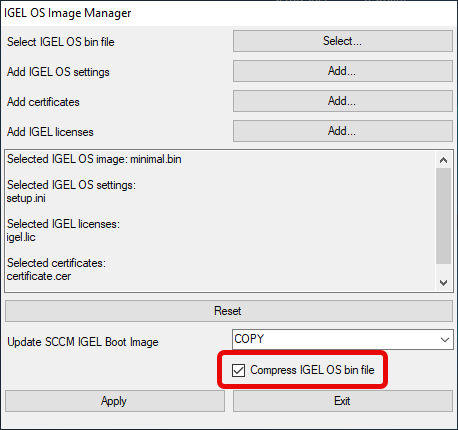
Task: Click the COPY combo box arrow
Action: point(445,340)
